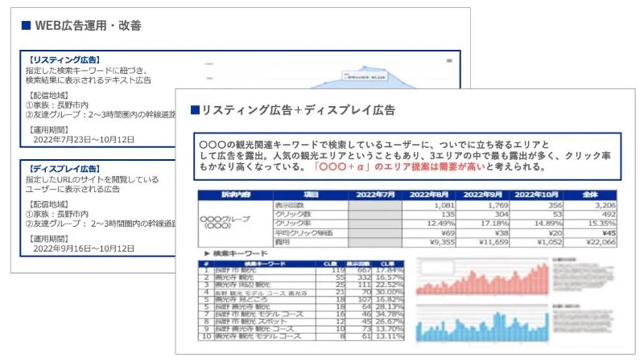This screenshot has height=361, width=644.
Task: Click the value ¥69
Action: click(x=448, y=233)
